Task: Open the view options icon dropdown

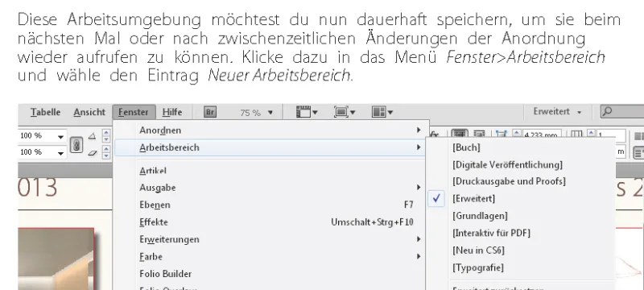Action: pyautogui.click(x=307, y=112)
